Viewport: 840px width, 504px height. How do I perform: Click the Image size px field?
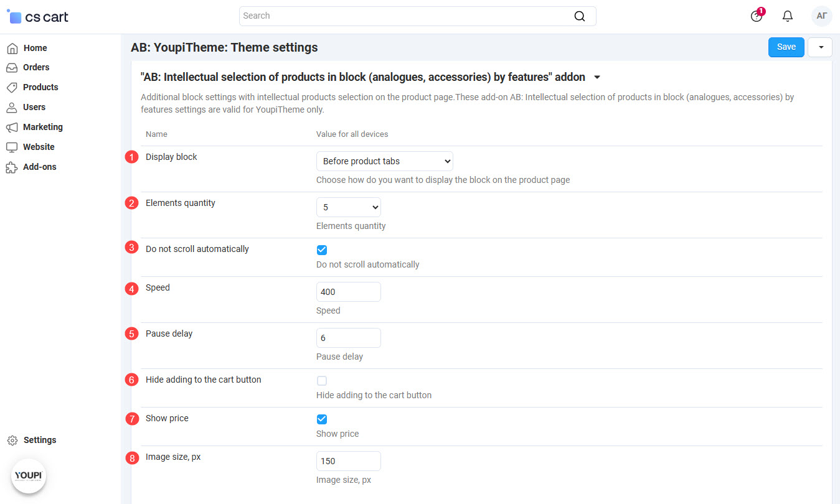click(349, 461)
